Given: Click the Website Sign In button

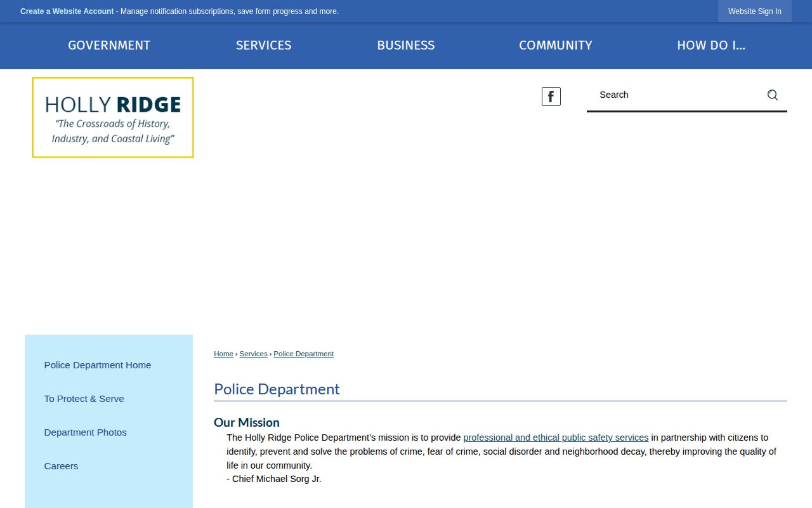Looking at the screenshot, I should (755, 11).
